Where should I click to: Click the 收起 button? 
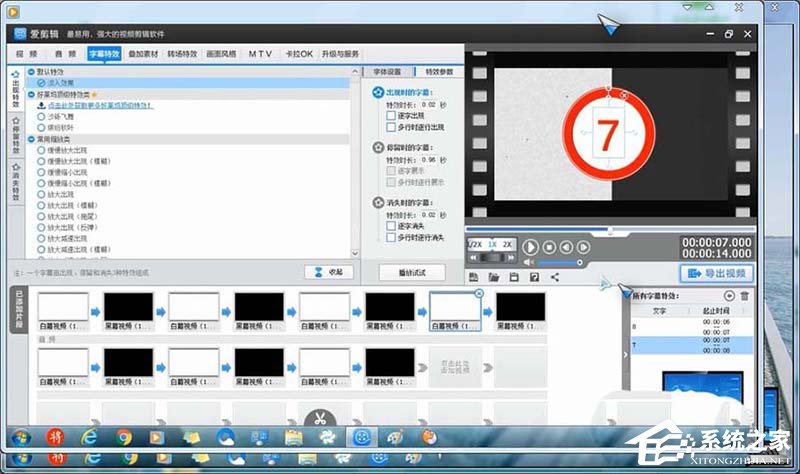tap(329, 272)
